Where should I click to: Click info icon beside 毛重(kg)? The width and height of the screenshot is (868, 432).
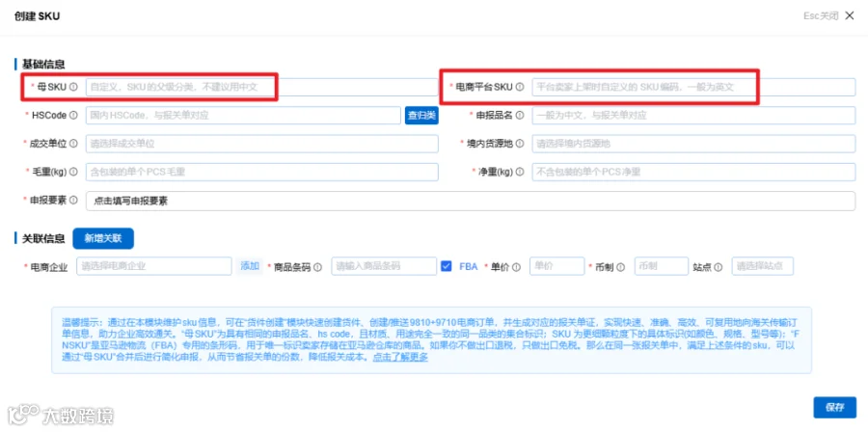(74, 172)
